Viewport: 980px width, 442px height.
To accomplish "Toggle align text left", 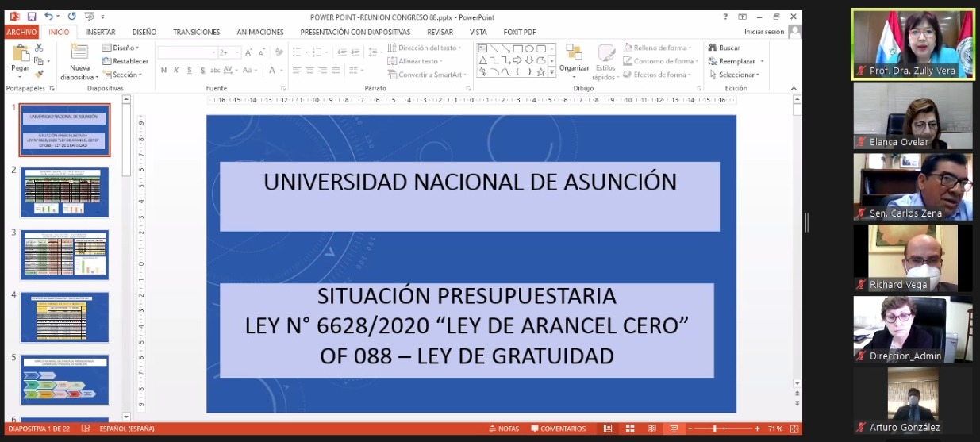I will point(295,70).
